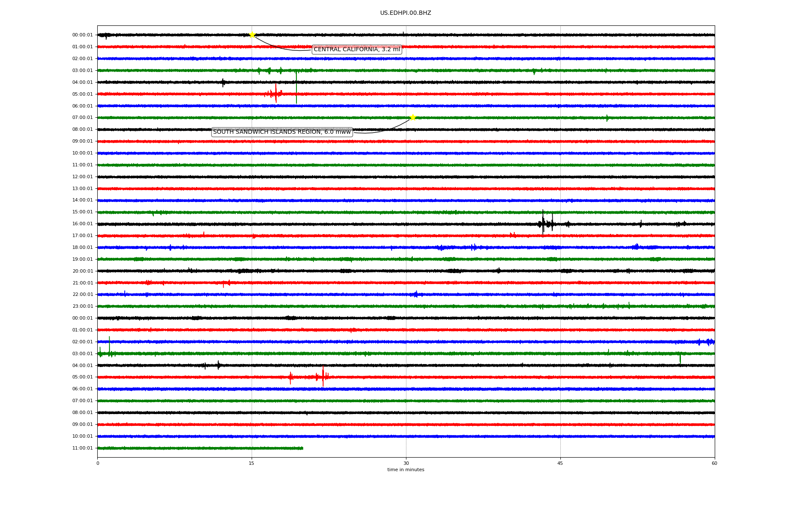The width and height of the screenshot is (812, 508).
Task: Click the end of the last partial green trace
Action: 302,448
